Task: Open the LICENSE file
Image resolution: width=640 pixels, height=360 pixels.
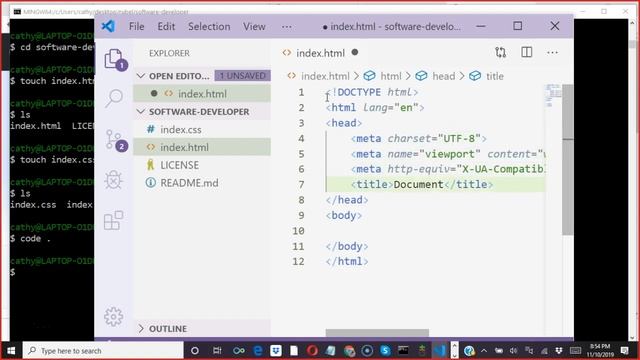Action: point(202,165)
